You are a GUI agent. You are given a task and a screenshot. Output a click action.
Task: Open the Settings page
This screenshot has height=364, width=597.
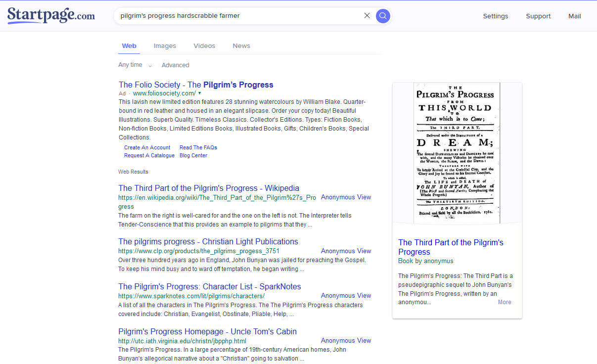[496, 16]
